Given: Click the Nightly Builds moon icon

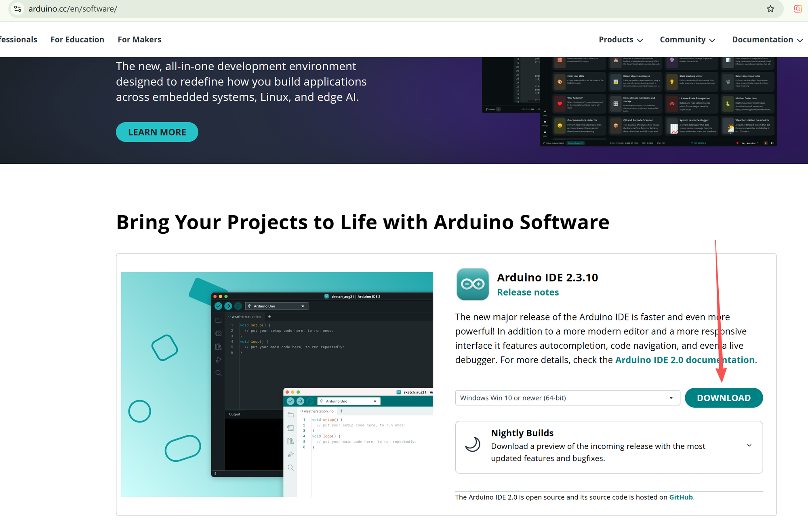Looking at the screenshot, I should (472, 444).
